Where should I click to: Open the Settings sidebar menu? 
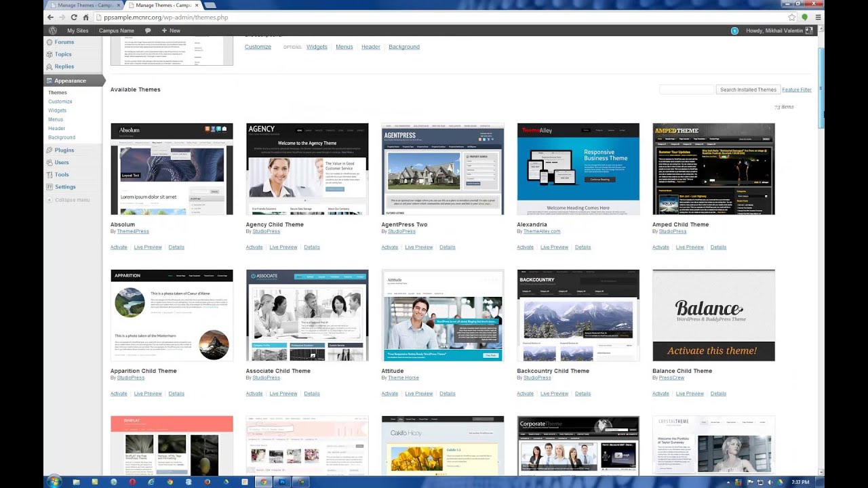pos(65,187)
